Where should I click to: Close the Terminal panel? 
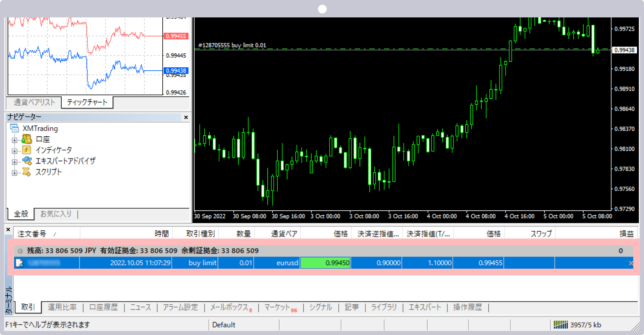8,229
